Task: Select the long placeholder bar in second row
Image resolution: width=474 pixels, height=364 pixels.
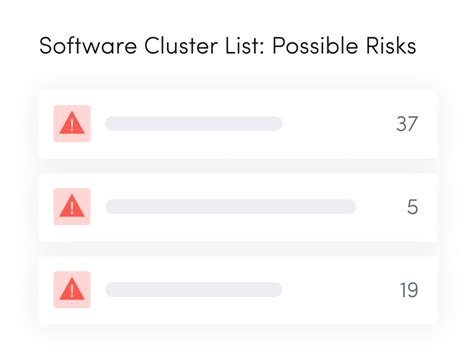Action: tap(231, 207)
